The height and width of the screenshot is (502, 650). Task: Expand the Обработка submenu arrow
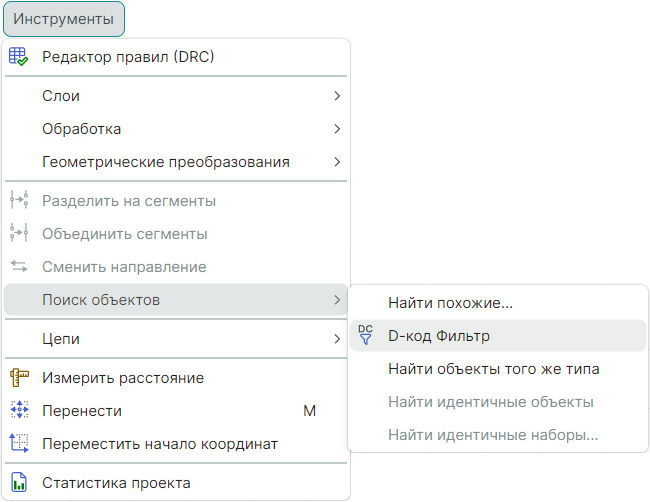point(337,129)
